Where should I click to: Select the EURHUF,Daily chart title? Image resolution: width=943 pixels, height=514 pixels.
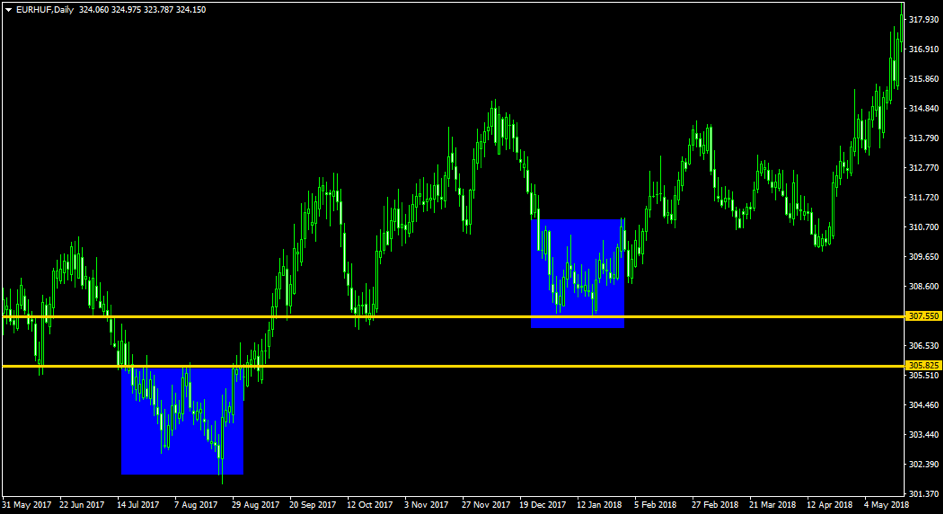[45, 10]
